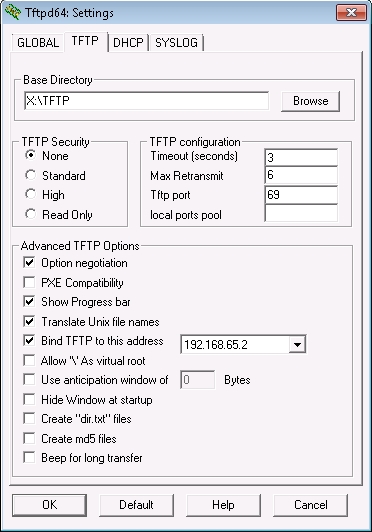This screenshot has height=532, width=372.
Task: Click the Timeout seconds input field
Action: tap(301, 157)
